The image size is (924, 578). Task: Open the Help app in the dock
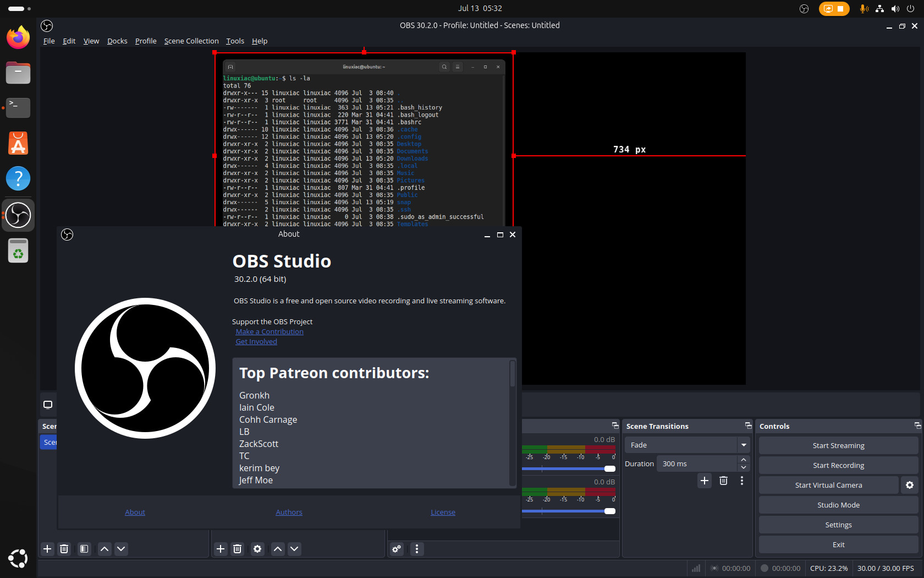click(x=18, y=178)
